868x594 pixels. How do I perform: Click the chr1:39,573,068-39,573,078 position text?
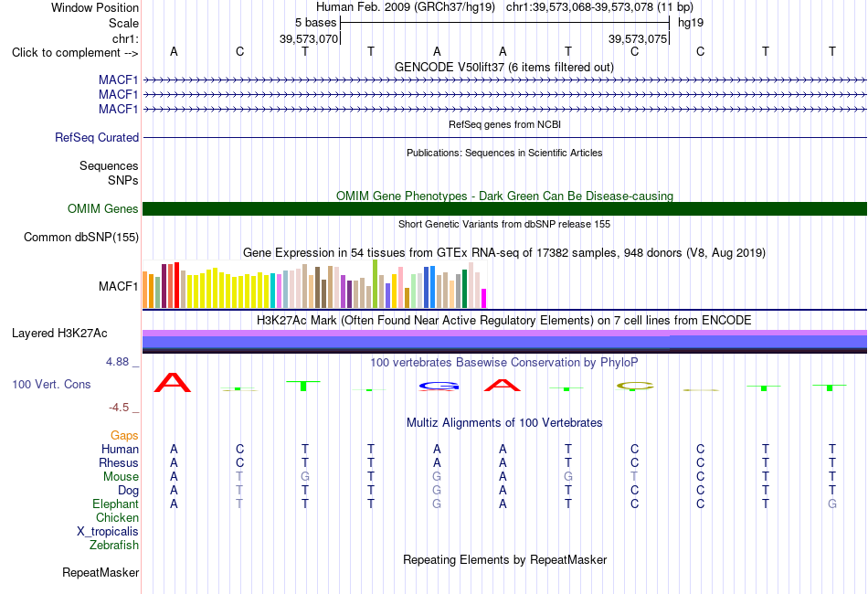(x=599, y=7)
